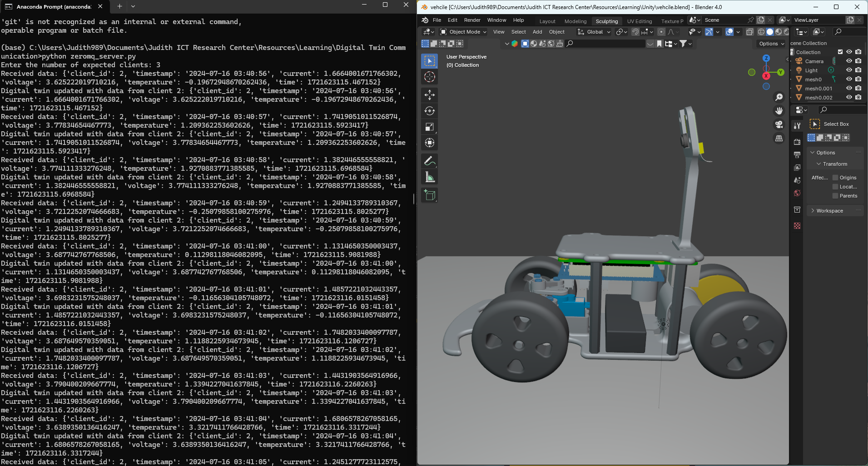
Task: Select the Rotate tool in Blender's toolbar
Action: pos(430,111)
